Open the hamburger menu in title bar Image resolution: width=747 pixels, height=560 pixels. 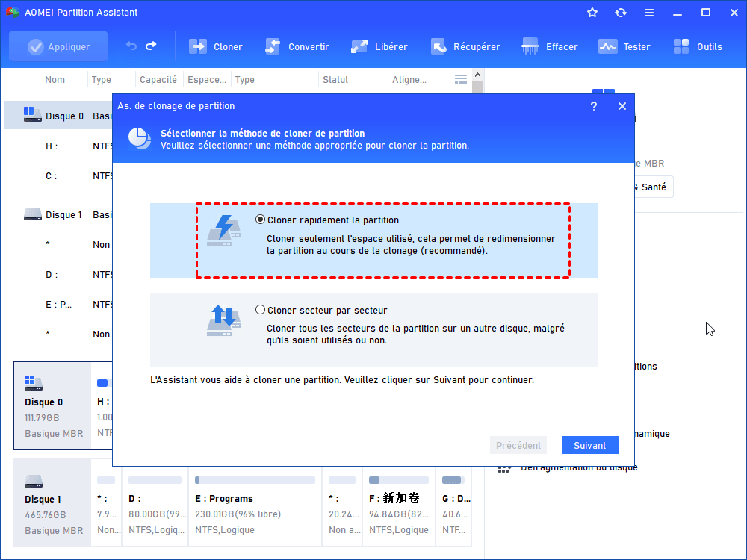649,13
